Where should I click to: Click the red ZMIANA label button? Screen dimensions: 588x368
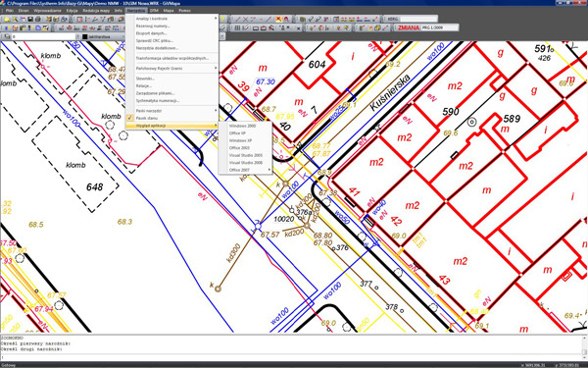(x=409, y=27)
